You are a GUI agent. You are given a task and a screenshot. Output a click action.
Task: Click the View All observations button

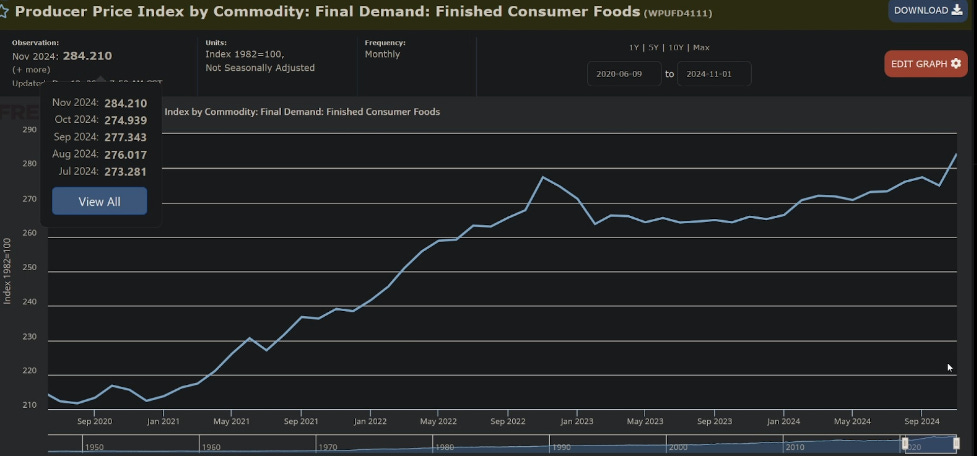[x=100, y=201]
